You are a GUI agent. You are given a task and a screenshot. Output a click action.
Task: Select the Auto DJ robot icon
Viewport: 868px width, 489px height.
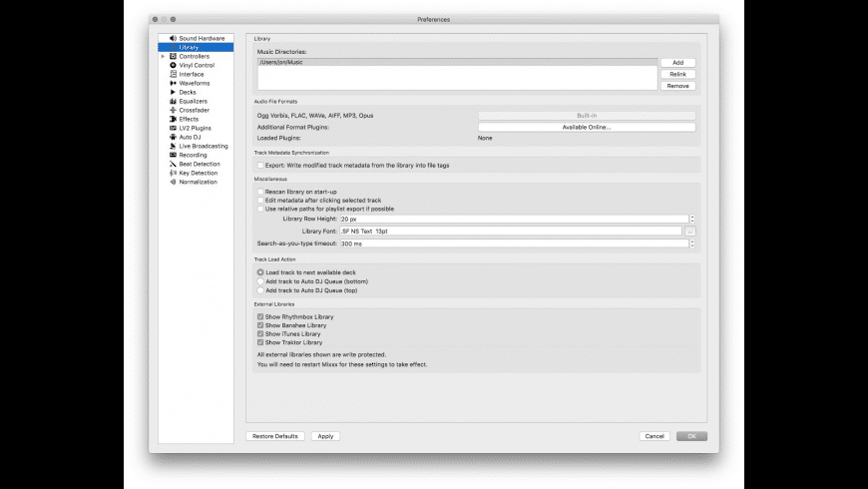(x=173, y=137)
